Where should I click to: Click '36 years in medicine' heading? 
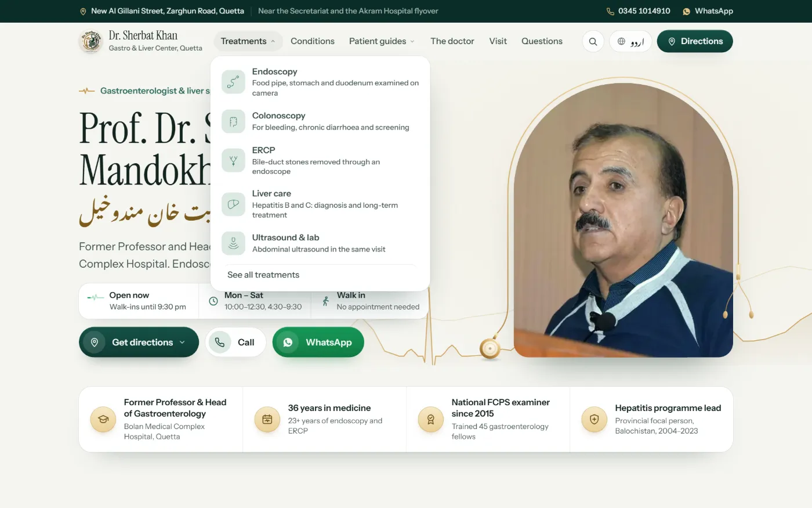[x=329, y=408]
